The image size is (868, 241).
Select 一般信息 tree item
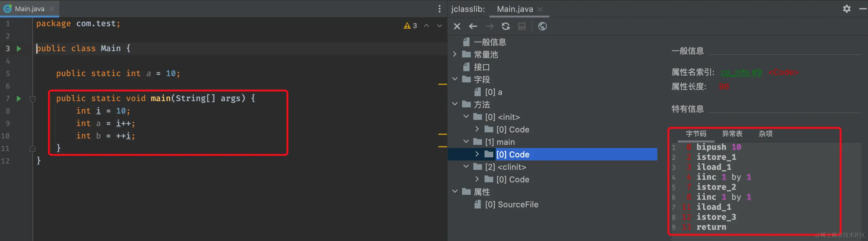[489, 42]
